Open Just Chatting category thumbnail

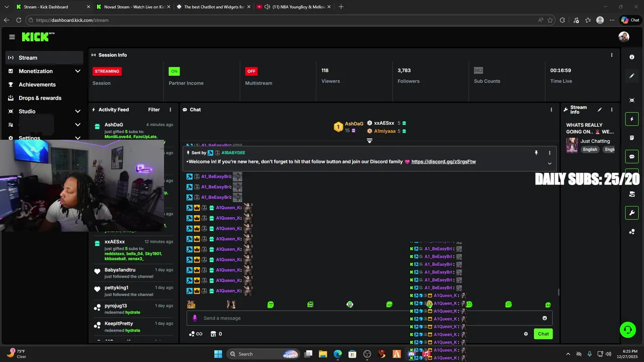[572, 145]
